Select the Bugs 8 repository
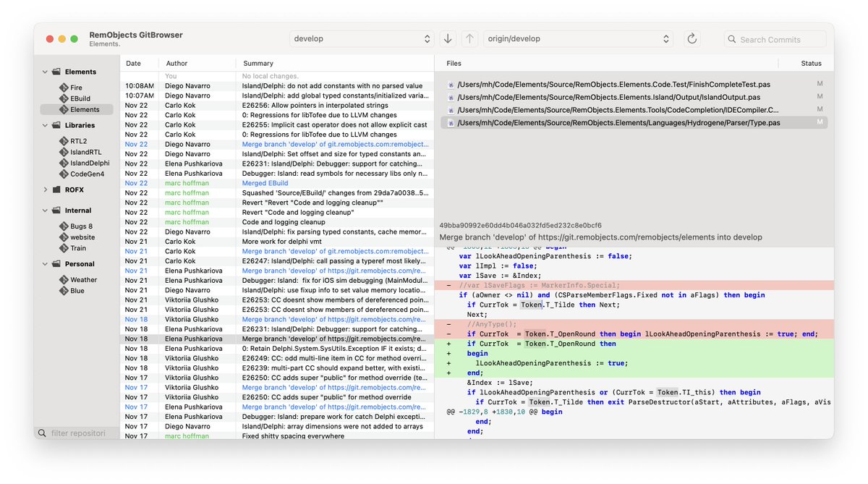868x484 pixels. pos(77,226)
